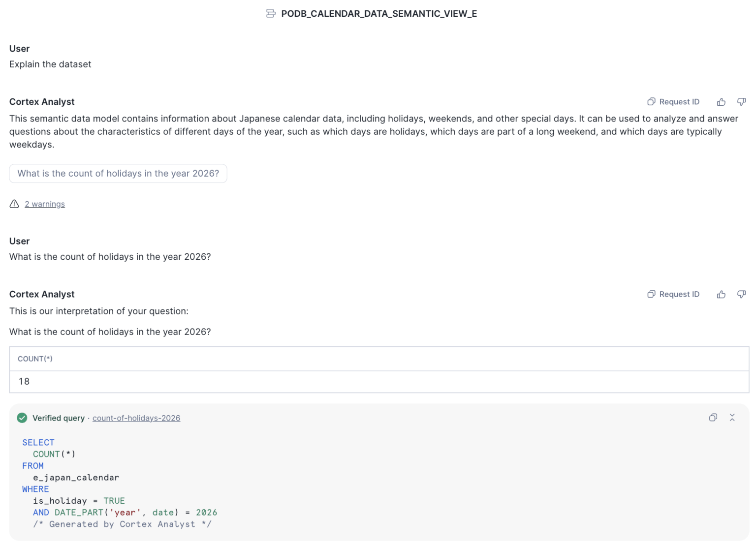Click the copy icon next to first Request ID

tap(651, 101)
